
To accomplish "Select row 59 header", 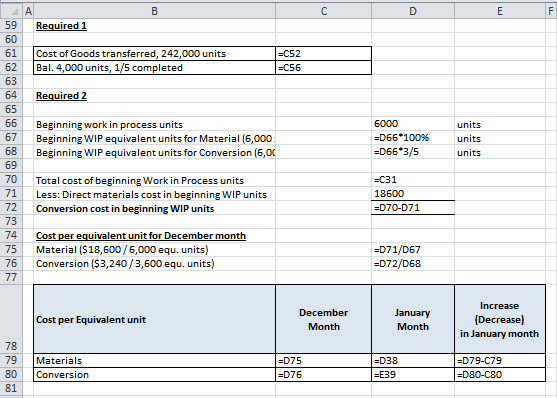I will 11,25.
